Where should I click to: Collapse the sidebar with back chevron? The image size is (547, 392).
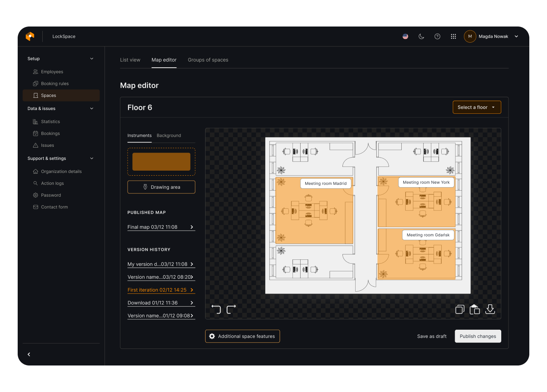(x=29, y=354)
